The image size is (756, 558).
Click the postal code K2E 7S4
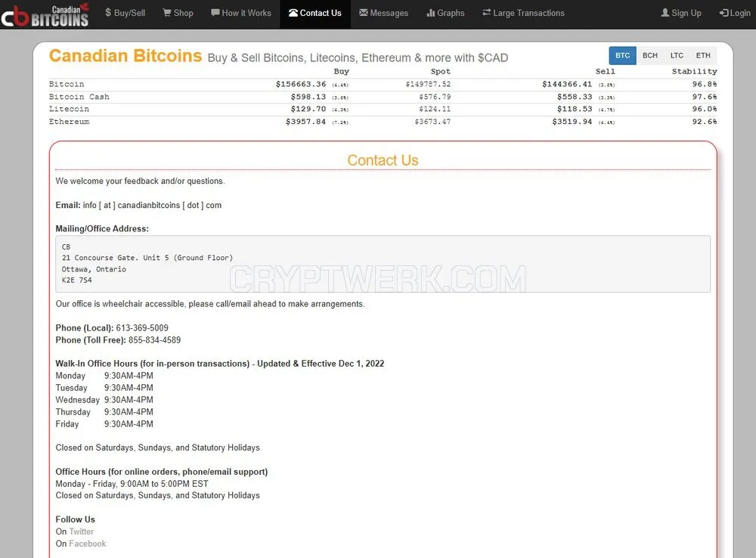[x=76, y=281]
